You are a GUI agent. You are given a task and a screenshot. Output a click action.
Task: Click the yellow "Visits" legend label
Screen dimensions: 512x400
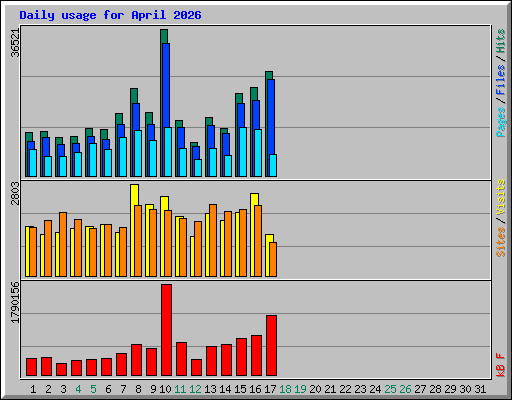[501, 198]
